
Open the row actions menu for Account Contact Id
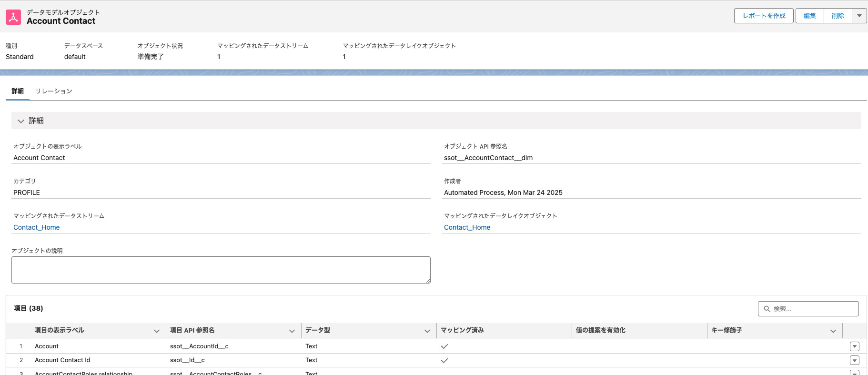(855, 360)
